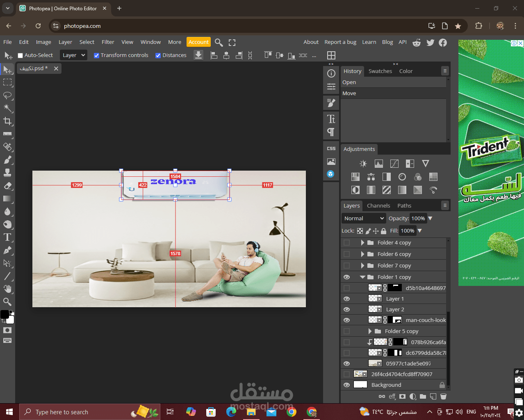Uncheck Transform controls option
This screenshot has width=524, height=420.
tap(96, 55)
